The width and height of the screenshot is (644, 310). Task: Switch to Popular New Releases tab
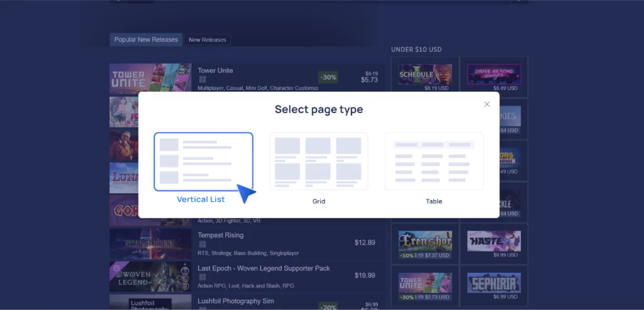pos(146,40)
